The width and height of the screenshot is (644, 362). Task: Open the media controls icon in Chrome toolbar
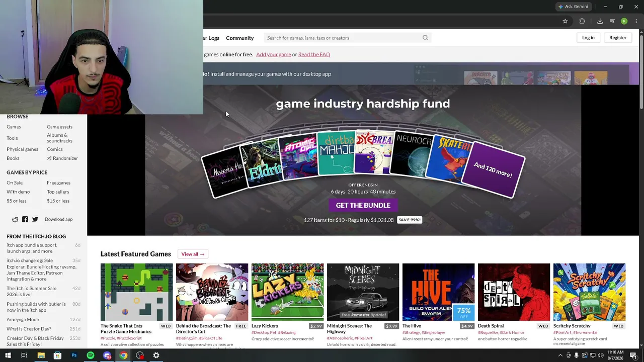[x=612, y=21]
